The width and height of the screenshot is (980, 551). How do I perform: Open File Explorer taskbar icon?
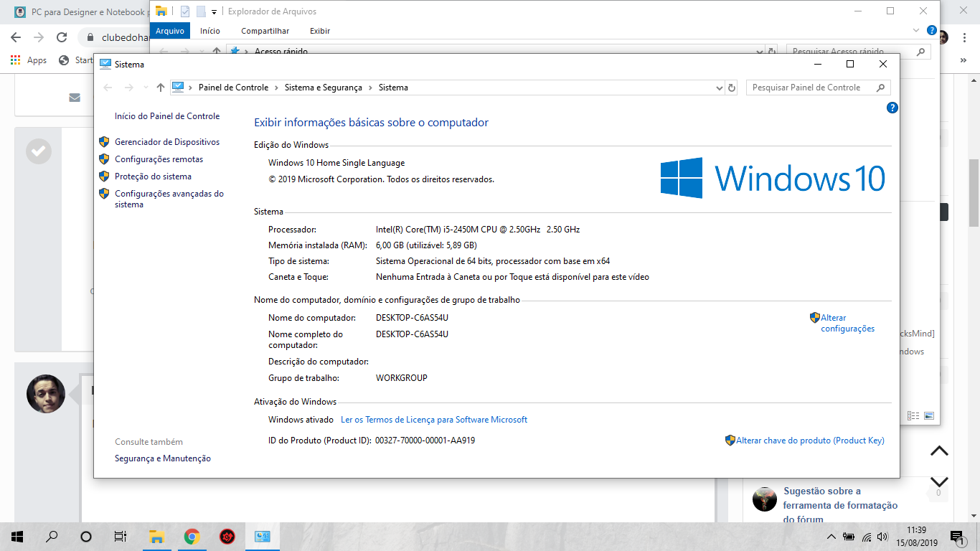pyautogui.click(x=156, y=537)
